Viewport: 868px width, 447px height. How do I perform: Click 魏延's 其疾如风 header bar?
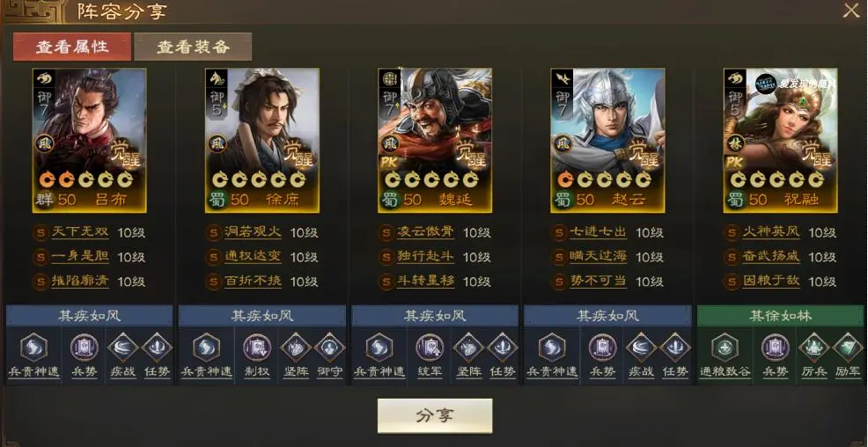click(435, 316)
